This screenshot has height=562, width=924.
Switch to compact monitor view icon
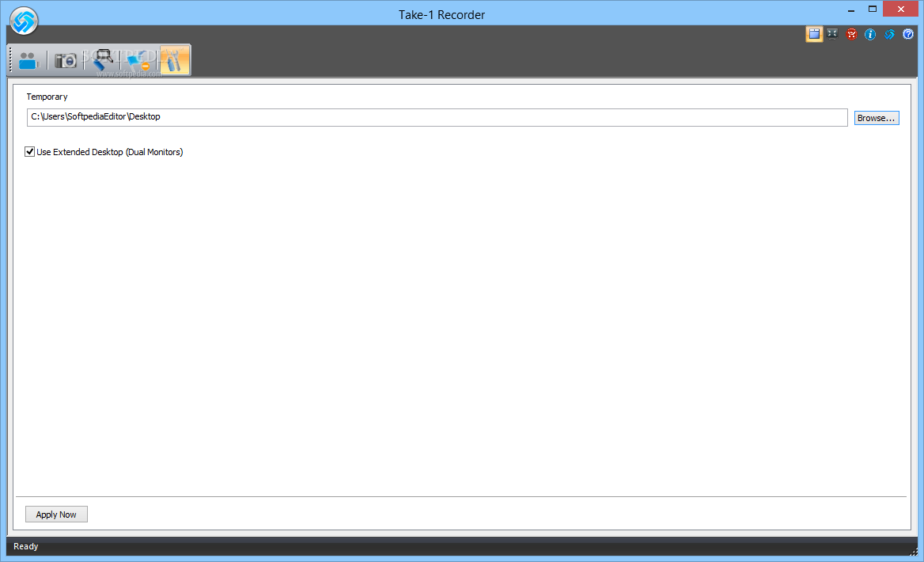(x=832, y=34)
